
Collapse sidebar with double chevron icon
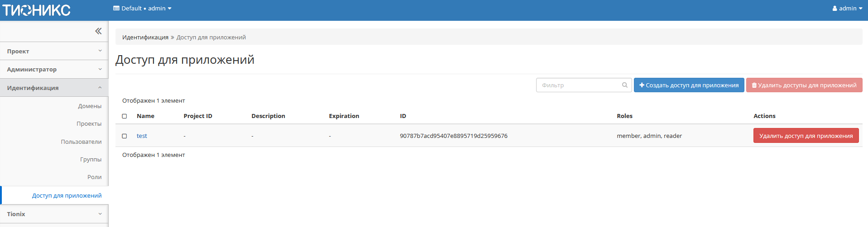point(98,31)
